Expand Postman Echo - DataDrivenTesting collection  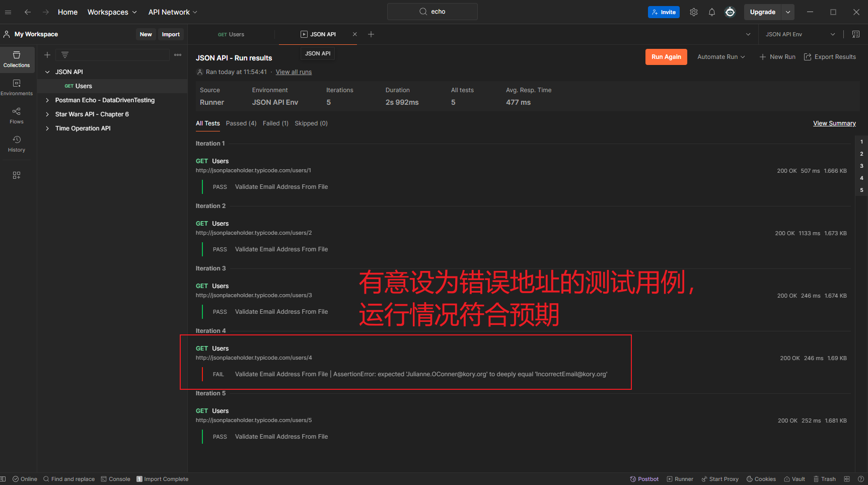47,100
